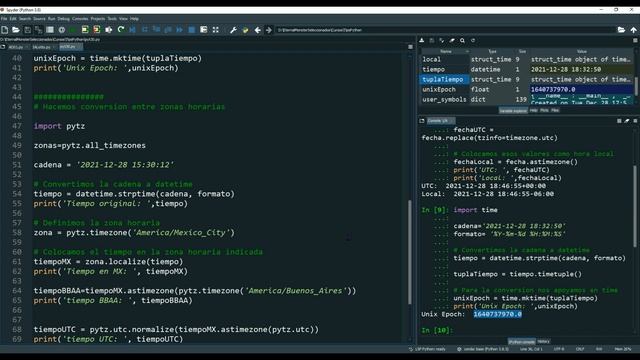Go forward with the right arrow icon
The width and height of the screenshot is (640, 360).
point(269,30)
